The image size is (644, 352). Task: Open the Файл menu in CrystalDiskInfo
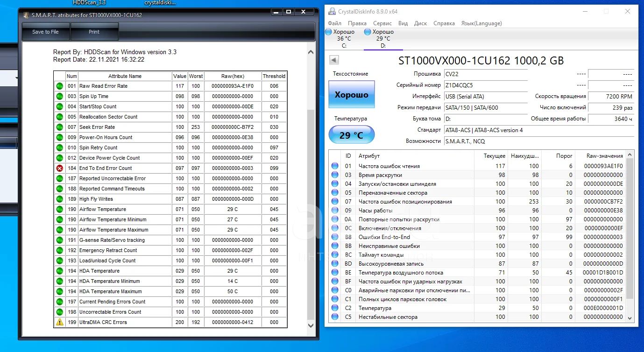pos(334,23)
